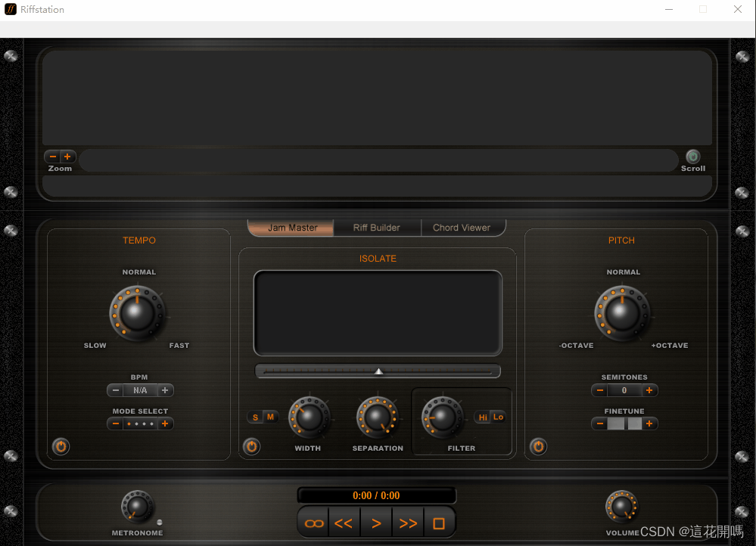756x546 pixels.
Task: Click the Filter knob
Action: click(442, 417)
